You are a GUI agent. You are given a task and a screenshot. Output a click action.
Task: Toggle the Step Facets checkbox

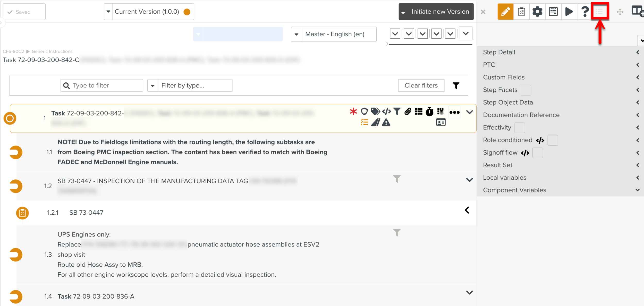[x=526, y=90]
